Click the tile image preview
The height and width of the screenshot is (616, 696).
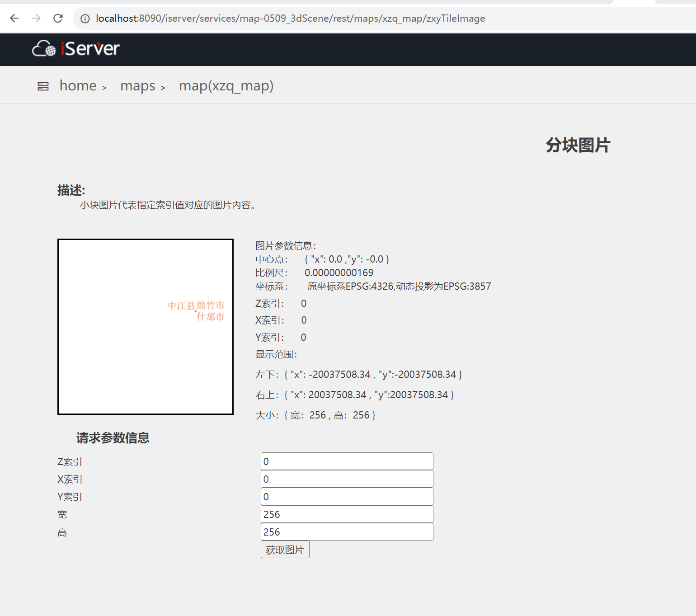click(146, 327)
